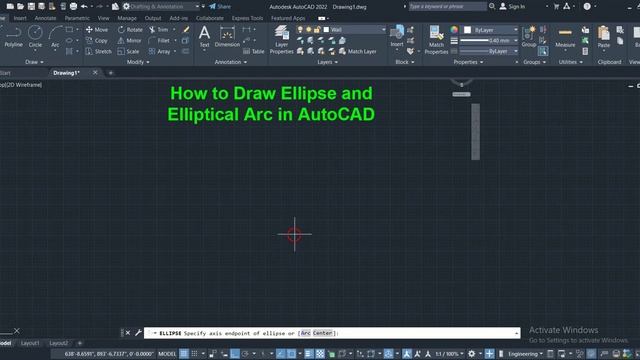Choose the Center option in command line
Screen dimensions: 640x360
click(x=322, y=333)
